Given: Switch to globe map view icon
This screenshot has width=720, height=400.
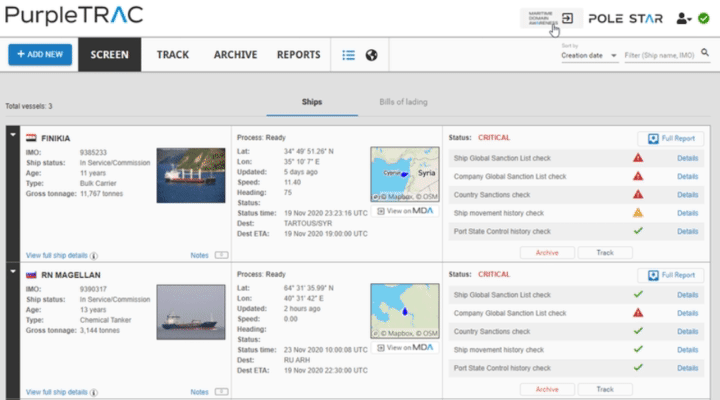Looking at the screenshot, I should 371,55.
